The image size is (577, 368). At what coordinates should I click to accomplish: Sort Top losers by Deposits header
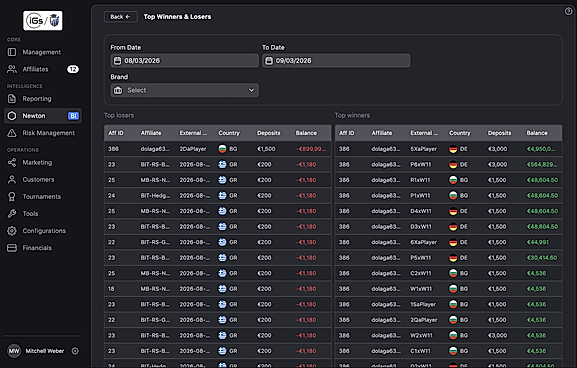click(x=269, y=133)
